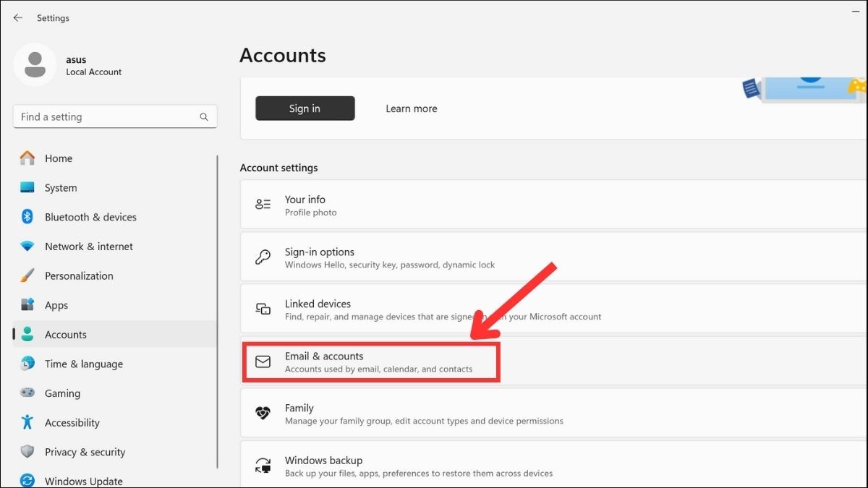The image size is (868, 488).
Task: Click the Accounts person icon in sidebar
Action: (27, 334)
